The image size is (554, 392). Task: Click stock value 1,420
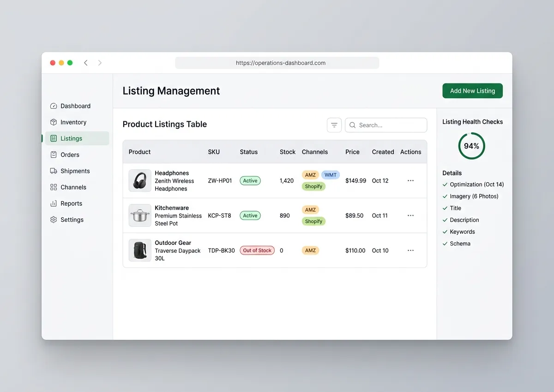pyautogui.click(x=287, y=181)
